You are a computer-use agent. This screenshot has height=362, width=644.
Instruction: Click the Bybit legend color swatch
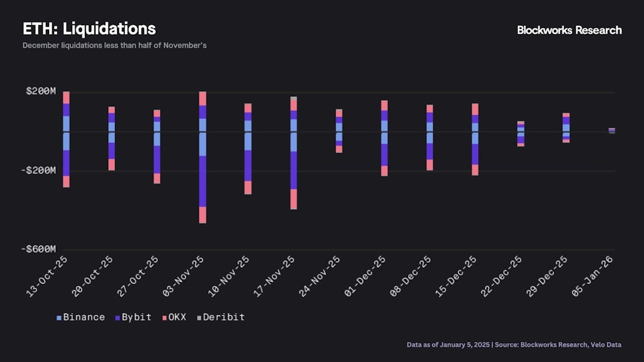click(118, 318)
